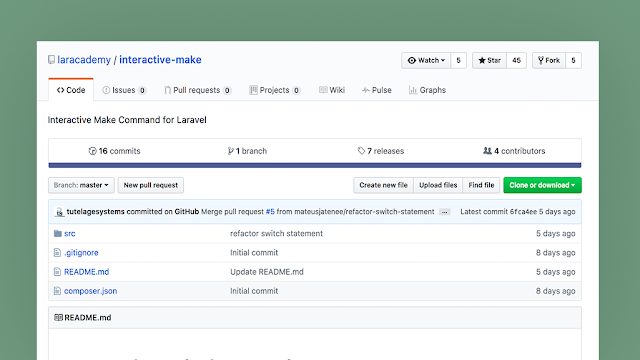Click the people icon beside 4 contributors
This screenshot has height=360, width=640.
487,151
